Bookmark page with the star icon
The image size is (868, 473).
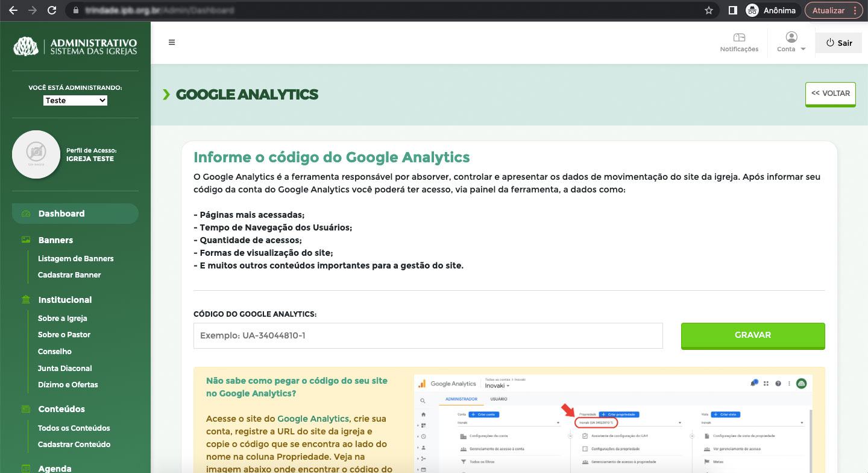point(709,10)
